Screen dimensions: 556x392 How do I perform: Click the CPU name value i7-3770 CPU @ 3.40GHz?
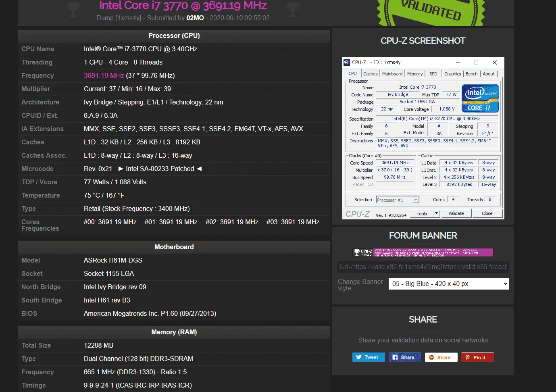click(141, 49)
